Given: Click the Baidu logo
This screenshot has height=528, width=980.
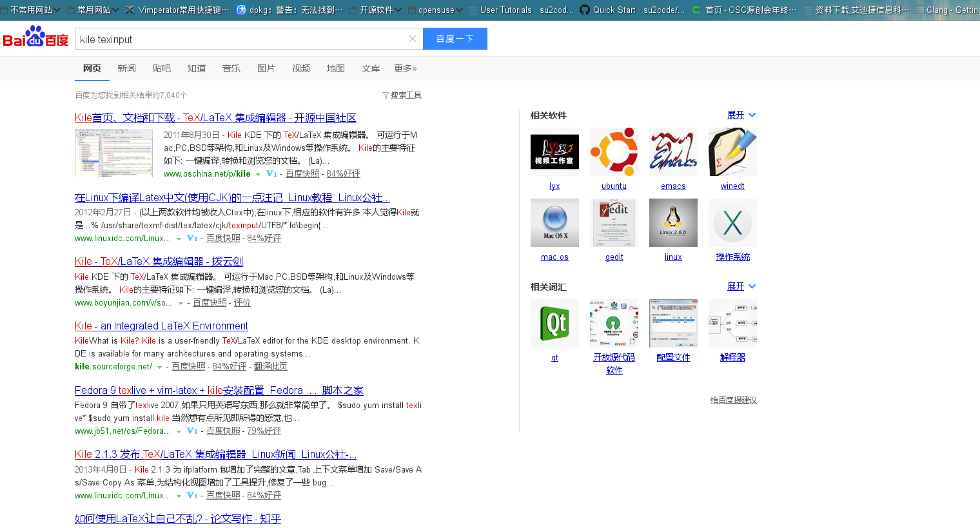Looking at the screenshot, I should (35, 37).
